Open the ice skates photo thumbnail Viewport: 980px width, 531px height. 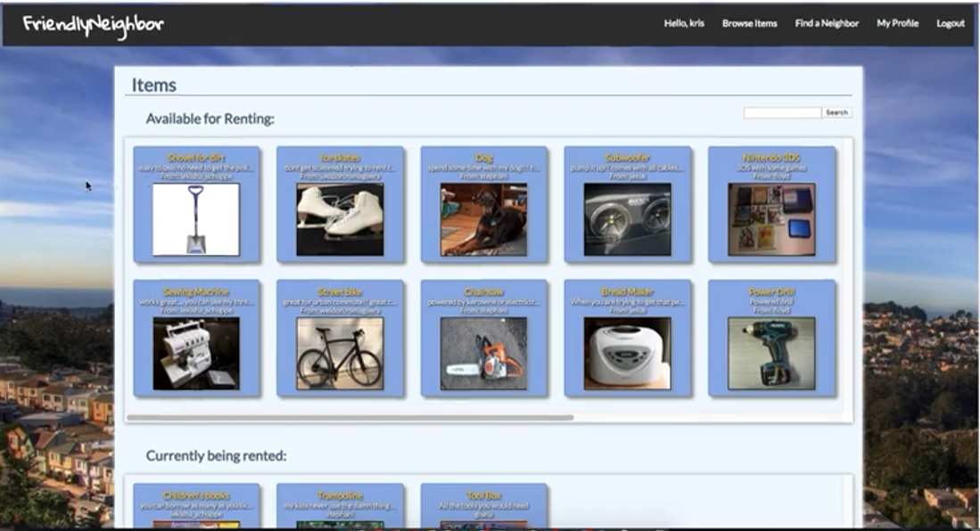pos(340,219)
